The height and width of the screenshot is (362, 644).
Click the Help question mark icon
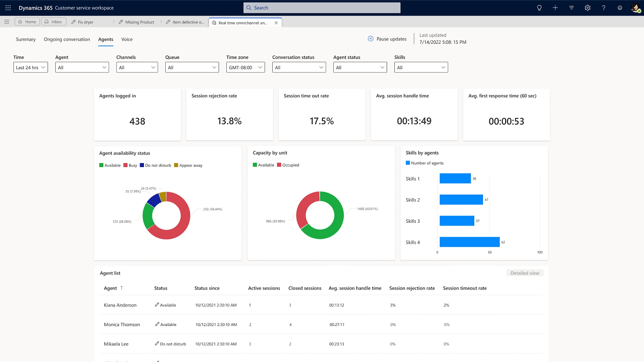[x=604, y=7]
